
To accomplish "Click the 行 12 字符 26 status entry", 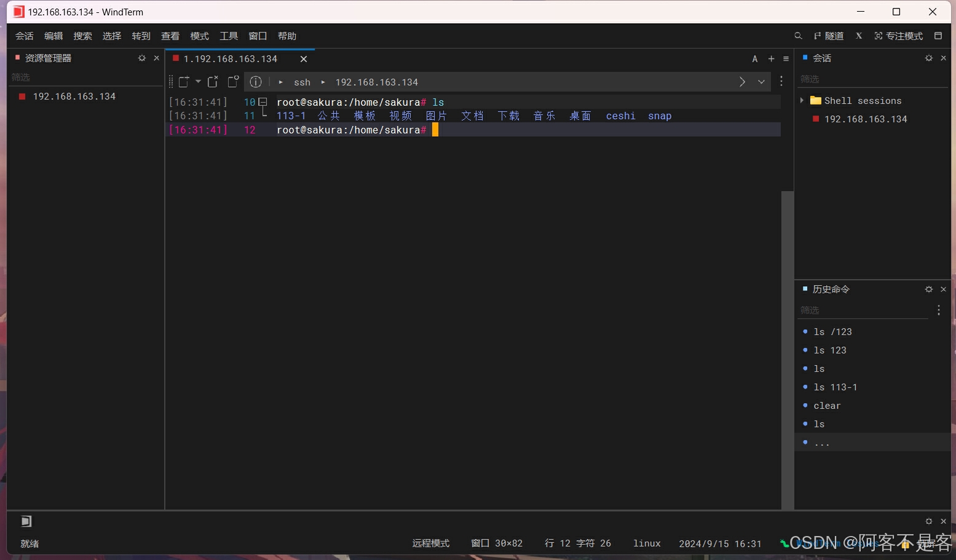I will point(578,543).
